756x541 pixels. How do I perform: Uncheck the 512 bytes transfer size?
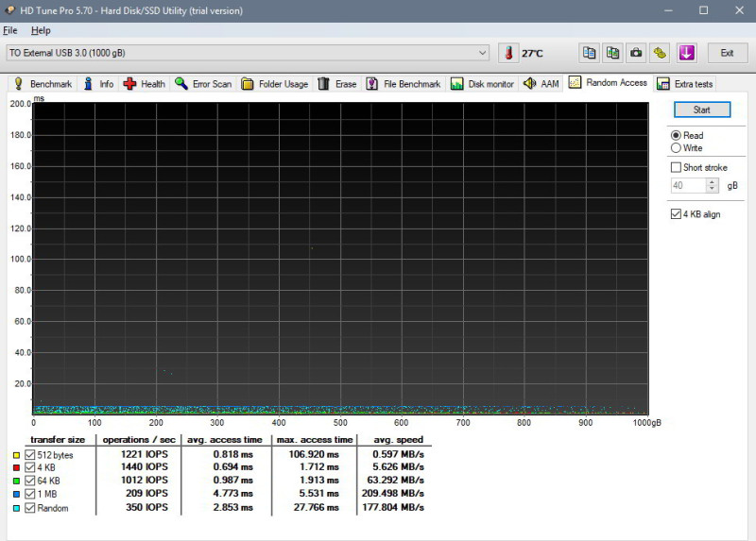(30, 455)
